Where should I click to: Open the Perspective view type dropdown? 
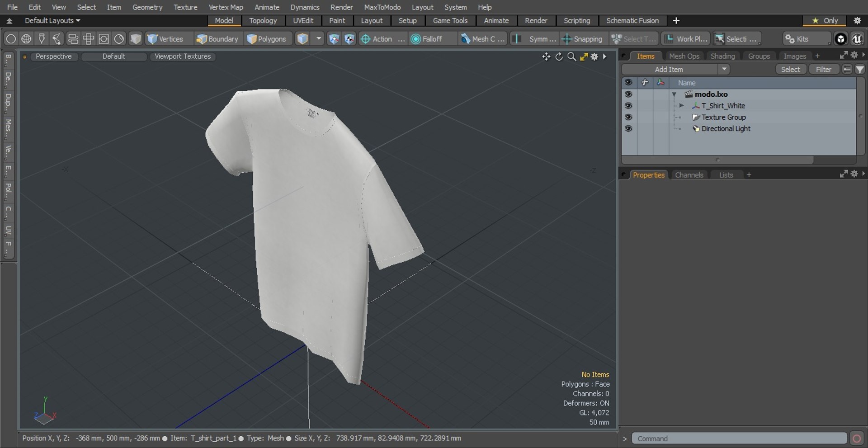coord(53,56)
